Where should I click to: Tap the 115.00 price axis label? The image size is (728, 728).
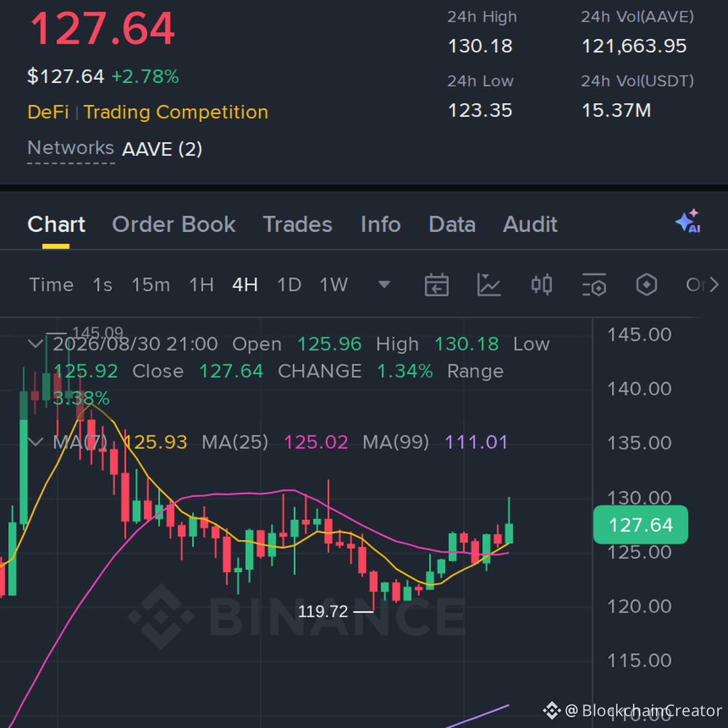639,661
